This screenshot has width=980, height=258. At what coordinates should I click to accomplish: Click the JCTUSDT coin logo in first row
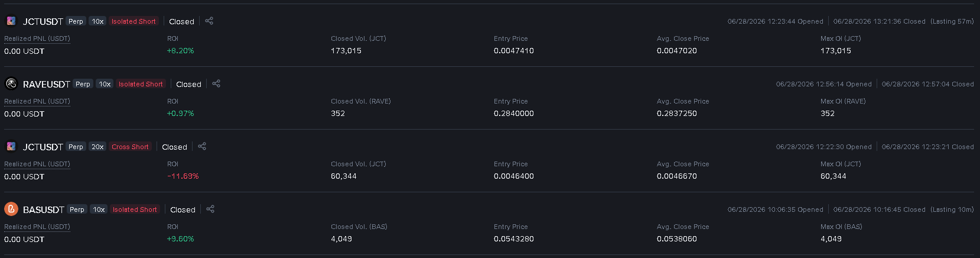tap(11, 21)
